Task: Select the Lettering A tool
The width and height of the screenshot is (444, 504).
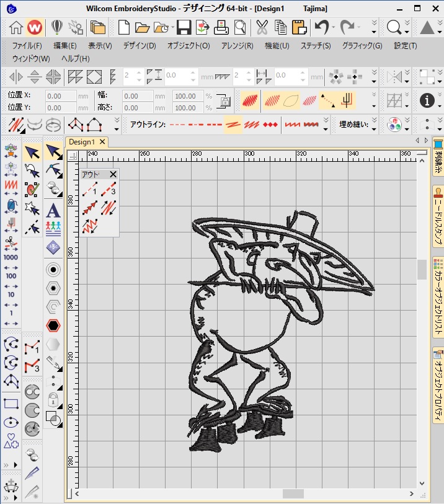Action: tap(53, 211)
